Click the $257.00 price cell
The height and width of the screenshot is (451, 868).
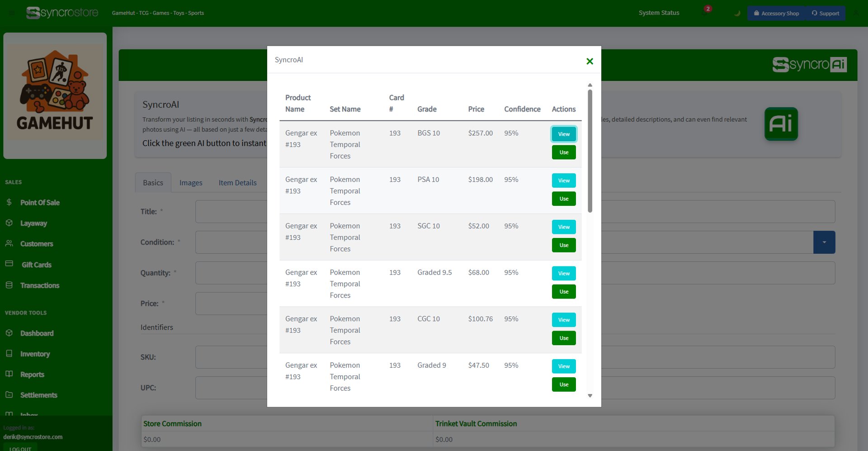[481, 133]
